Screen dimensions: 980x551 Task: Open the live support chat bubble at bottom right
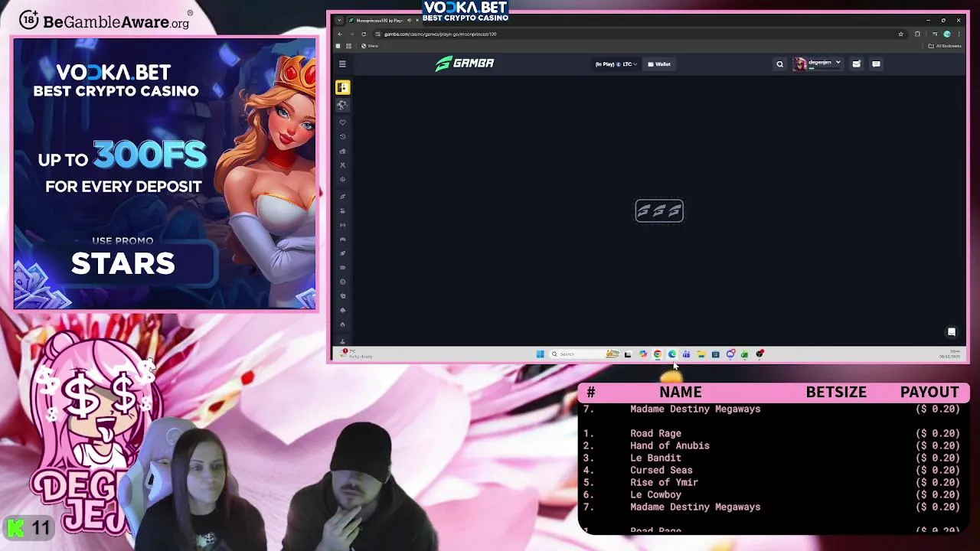pyautogui.click(x=952, y=332)
